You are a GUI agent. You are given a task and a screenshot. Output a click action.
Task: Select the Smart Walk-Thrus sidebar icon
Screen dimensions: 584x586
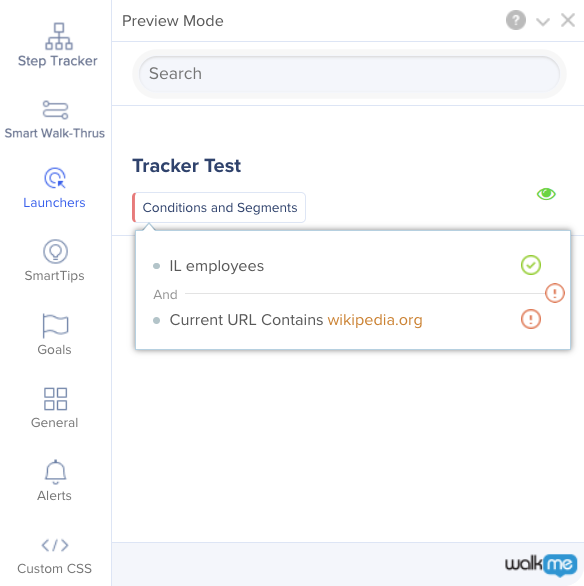coord(55,110)
